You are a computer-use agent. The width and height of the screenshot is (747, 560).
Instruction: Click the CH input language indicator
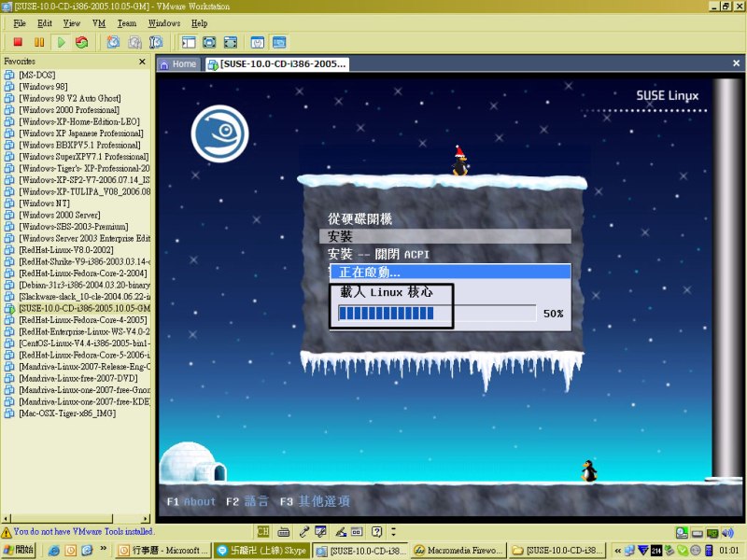(263, 531)
